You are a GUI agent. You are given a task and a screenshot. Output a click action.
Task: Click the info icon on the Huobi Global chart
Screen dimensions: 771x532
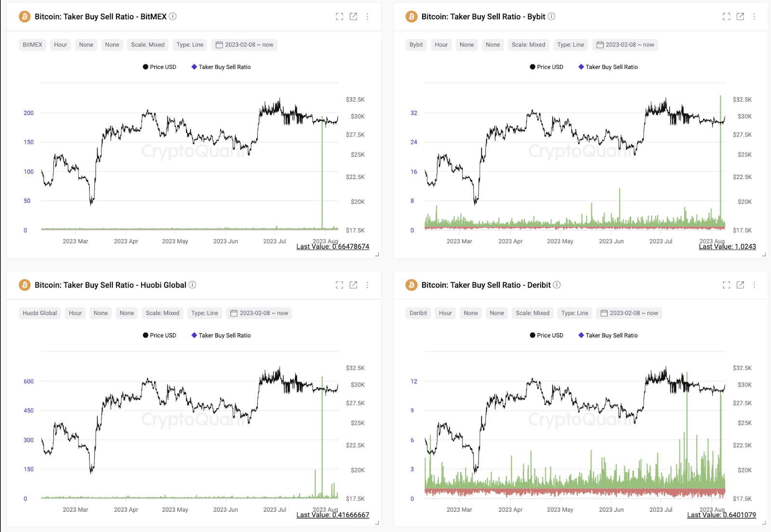[x=192, y=285]
